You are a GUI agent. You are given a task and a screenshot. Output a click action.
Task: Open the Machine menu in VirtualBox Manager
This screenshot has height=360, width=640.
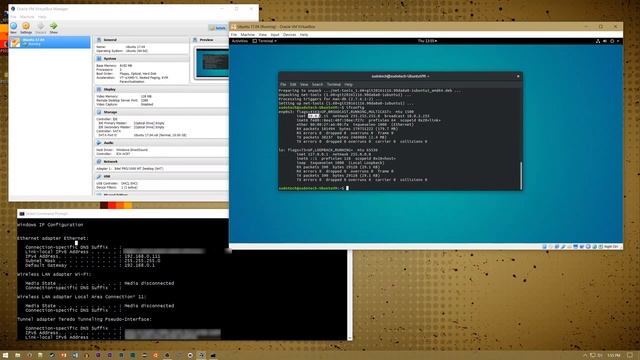(x=27, y=17)
